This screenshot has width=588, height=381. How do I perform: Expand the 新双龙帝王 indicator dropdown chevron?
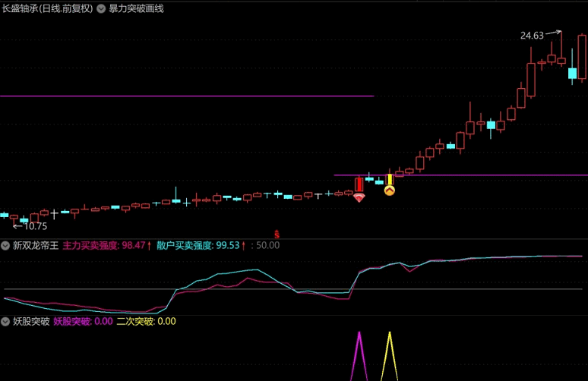click(5, 246)
